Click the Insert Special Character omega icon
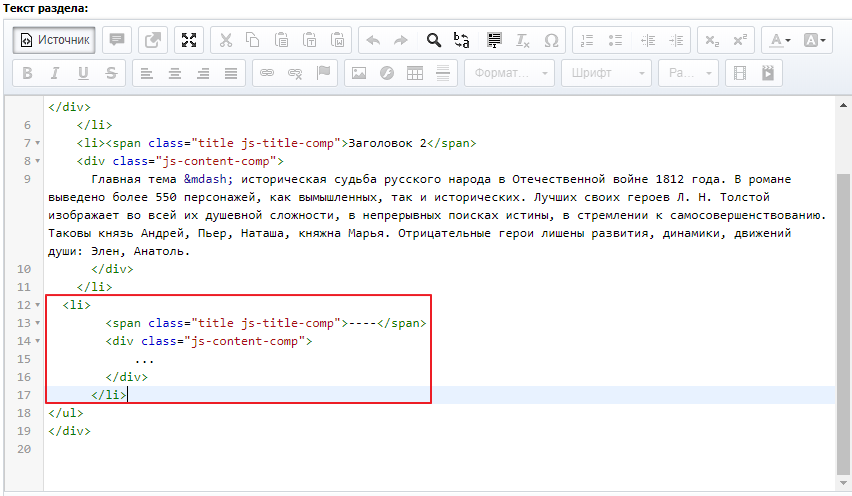This screenshot has width=852, height=496. pos(551,40)
